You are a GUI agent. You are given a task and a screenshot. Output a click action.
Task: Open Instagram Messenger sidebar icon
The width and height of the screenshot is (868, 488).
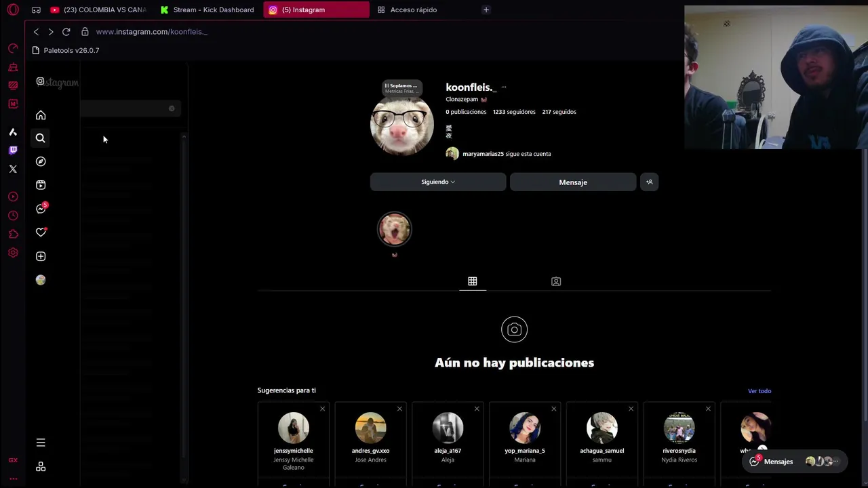click(41, 209)
